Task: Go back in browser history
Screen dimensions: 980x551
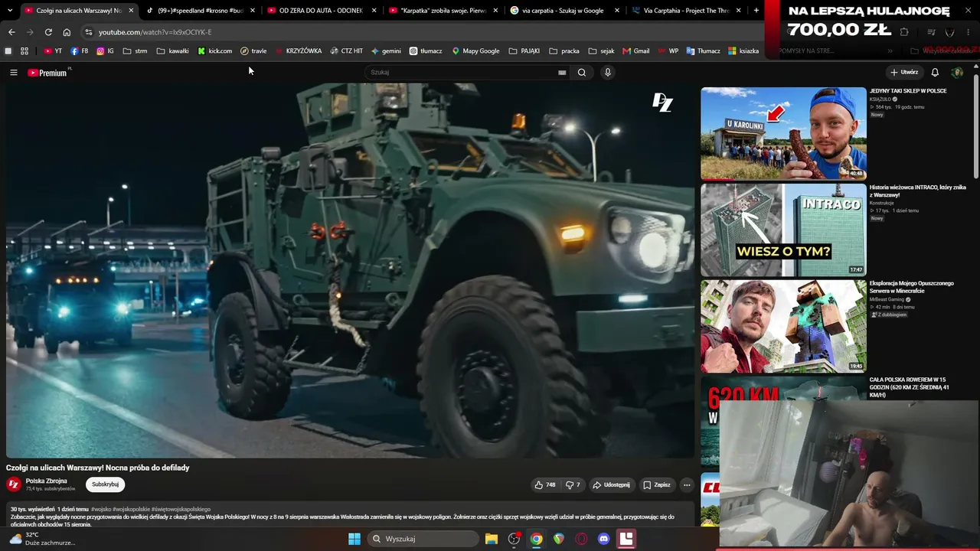Action: [x=11, y=32]
